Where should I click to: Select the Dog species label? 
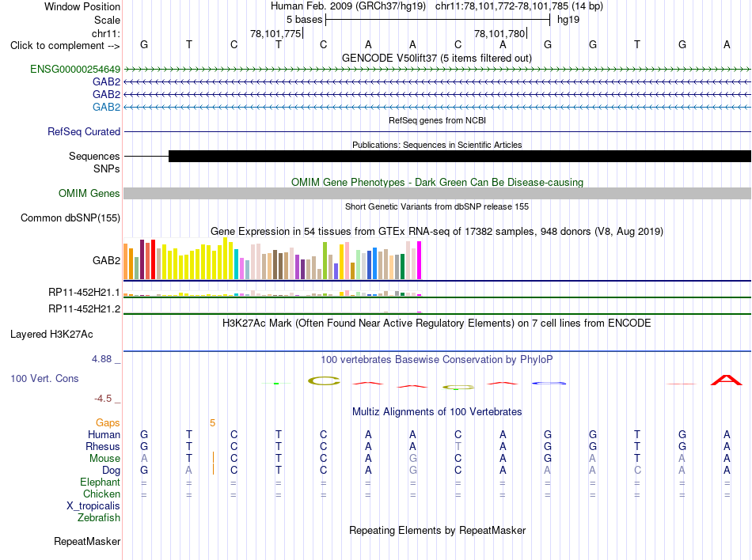111,471
